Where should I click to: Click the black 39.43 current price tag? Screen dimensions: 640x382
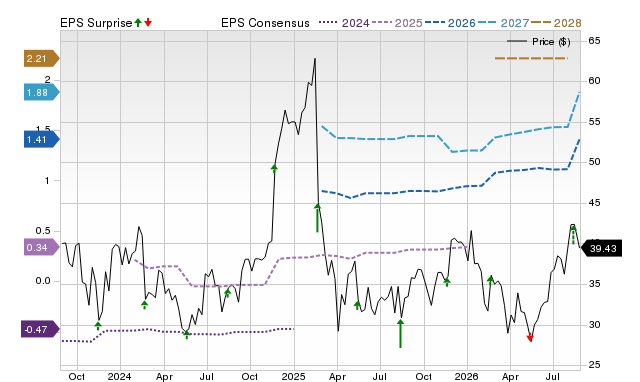[602, 249]
